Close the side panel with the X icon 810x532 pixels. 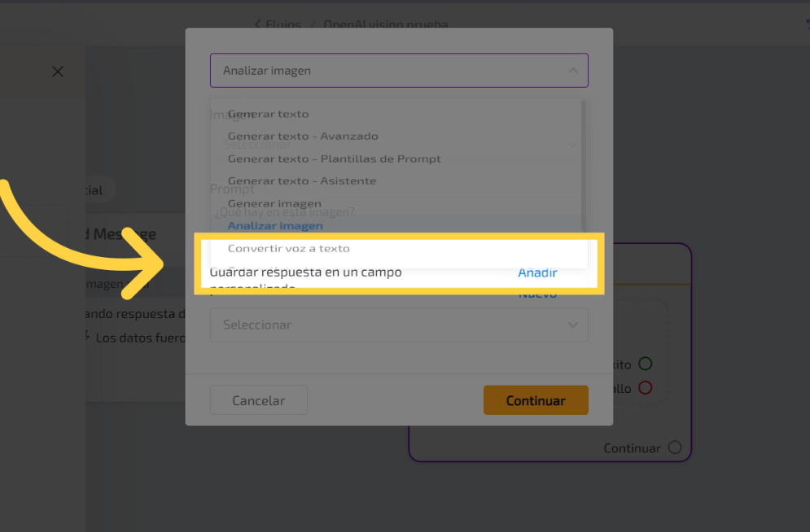click(58, 72)
